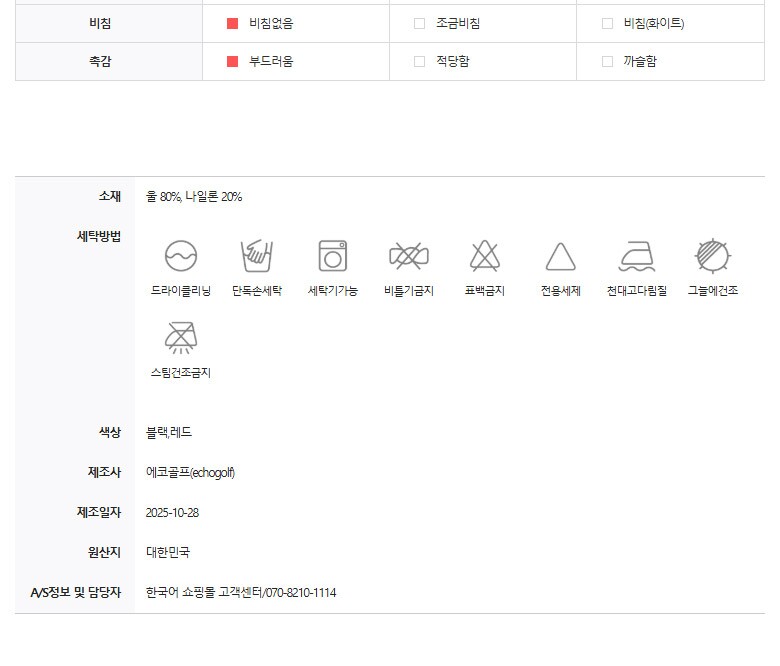Click the dry in shade (그늘에건조) icon
This screenshot has height=666, width=780.
(x=713, y=256)
